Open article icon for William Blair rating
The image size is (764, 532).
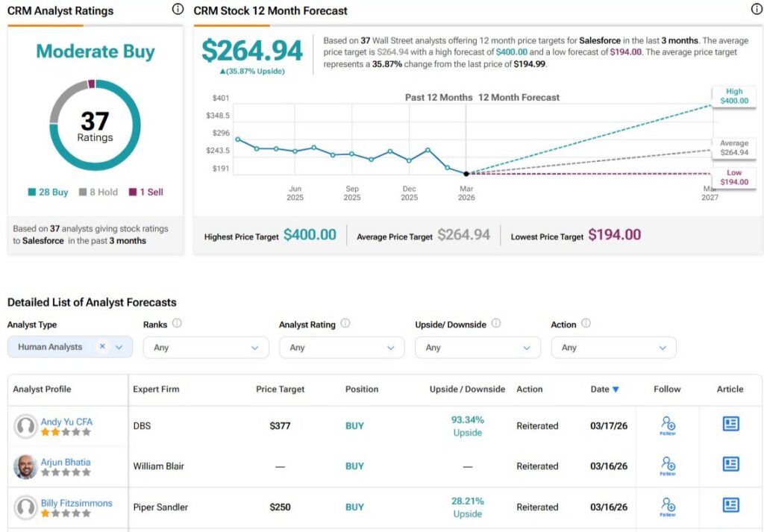730,464
